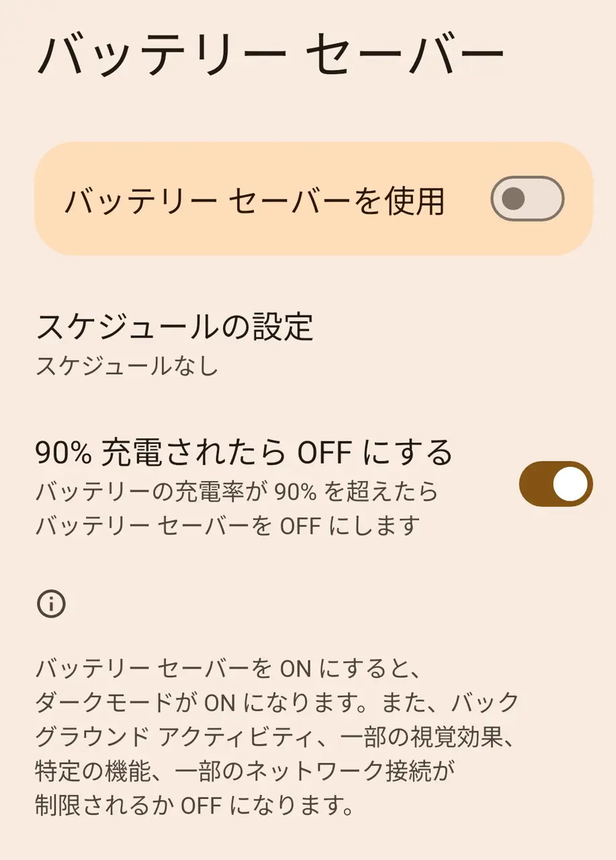Click the バッテリー セーバー page title

269,54
